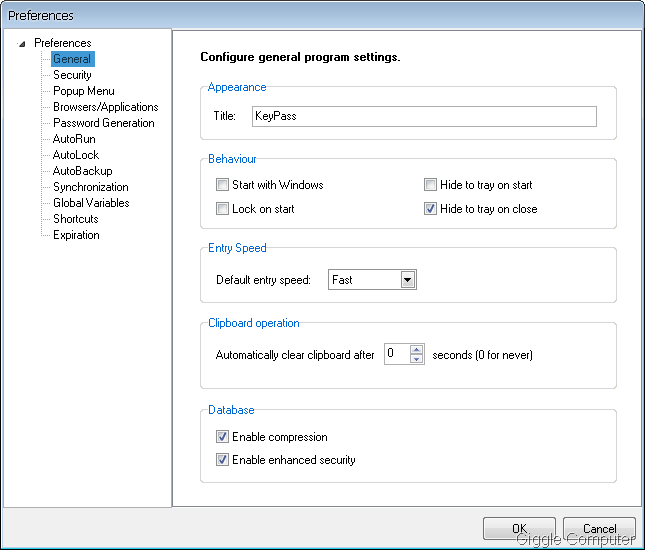The height and width of the screenshot is (550, 645).
Task: Open Password Generation settings
Action: pyautogui.click(x=104, y=123)
